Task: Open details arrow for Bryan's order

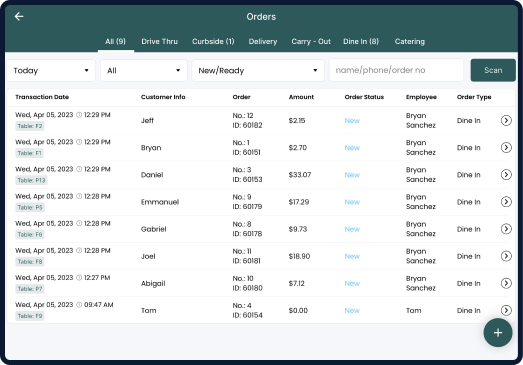Action: tap(506, 147)
